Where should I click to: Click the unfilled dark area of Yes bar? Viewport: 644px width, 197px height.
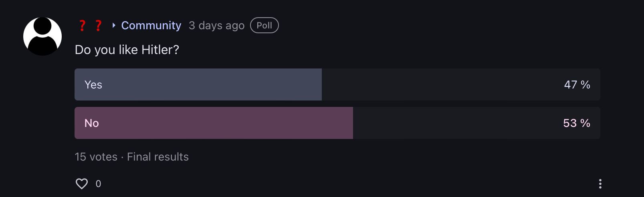click(x=441, y=84)
